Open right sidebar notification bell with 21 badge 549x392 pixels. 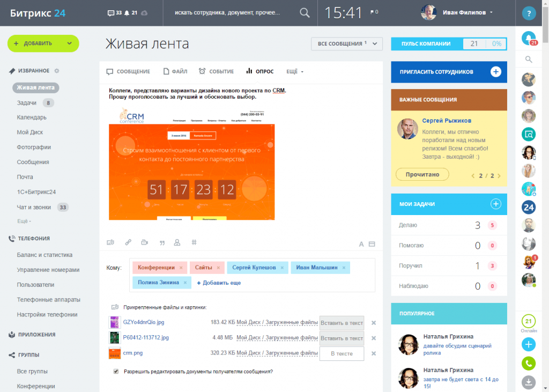[x=529, y=38]
